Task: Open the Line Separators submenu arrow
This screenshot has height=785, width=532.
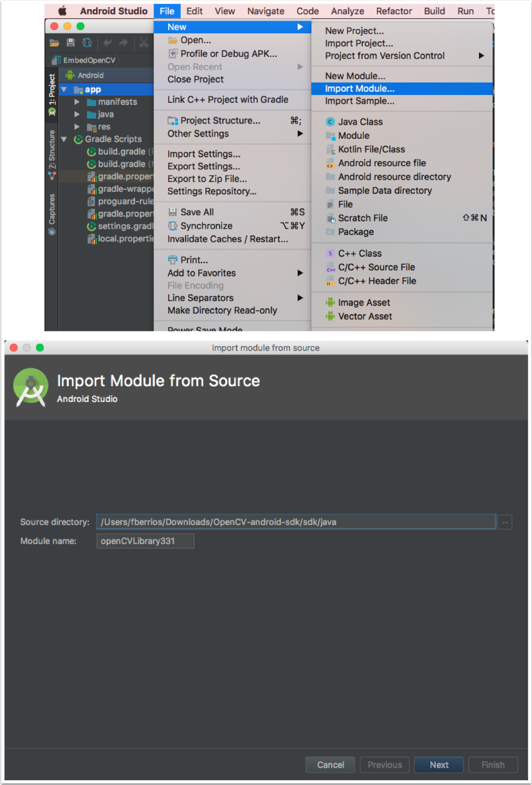Action: point(300,298)
